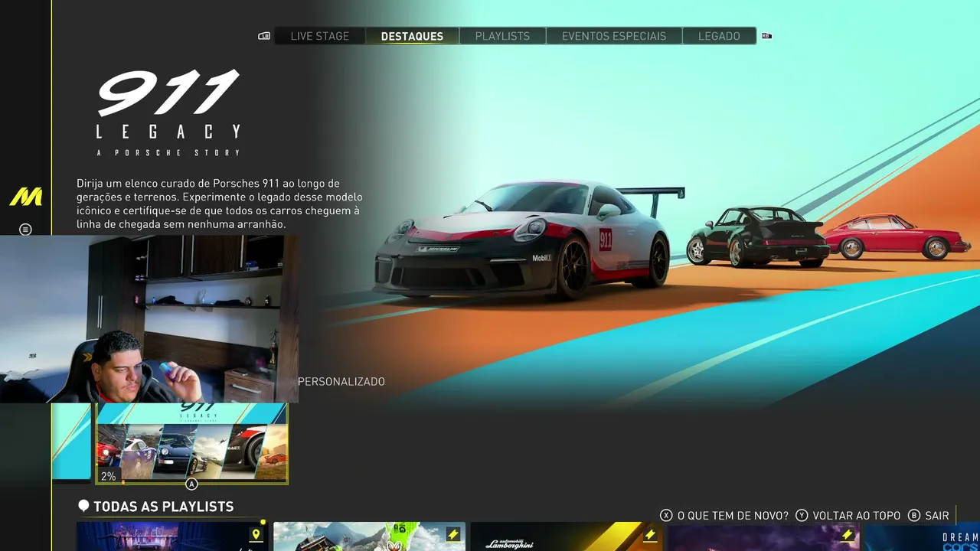Switch to the PLAYLISTS tab
980x551 pixels.
502,36
